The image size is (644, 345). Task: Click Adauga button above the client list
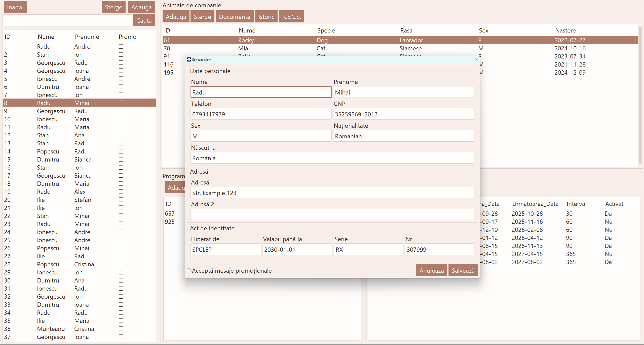tap(141, 7)
